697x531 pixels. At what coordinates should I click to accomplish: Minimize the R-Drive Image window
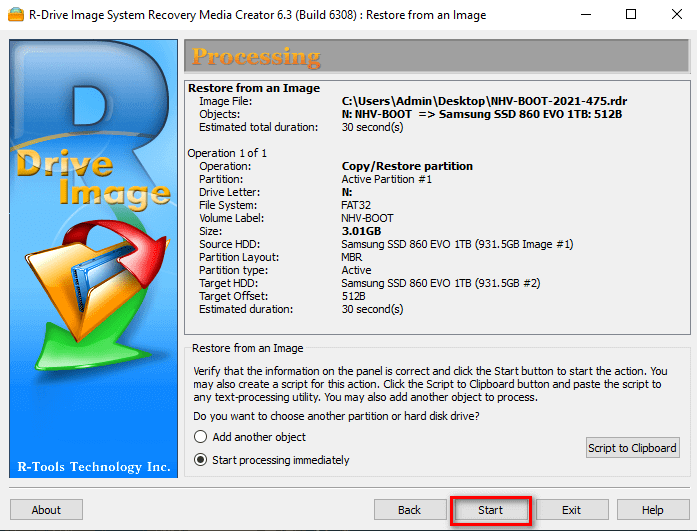pos(582,15)
